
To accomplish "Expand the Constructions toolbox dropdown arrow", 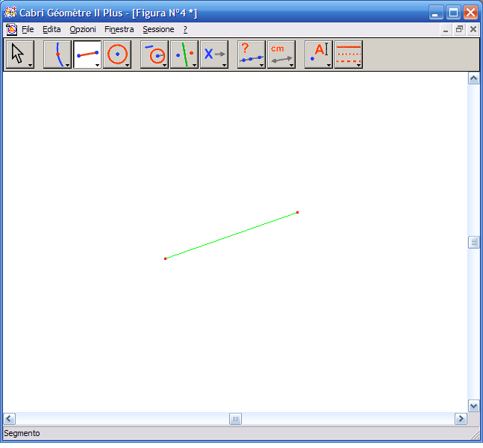I will pyautogui.click(x=164, y=65).
